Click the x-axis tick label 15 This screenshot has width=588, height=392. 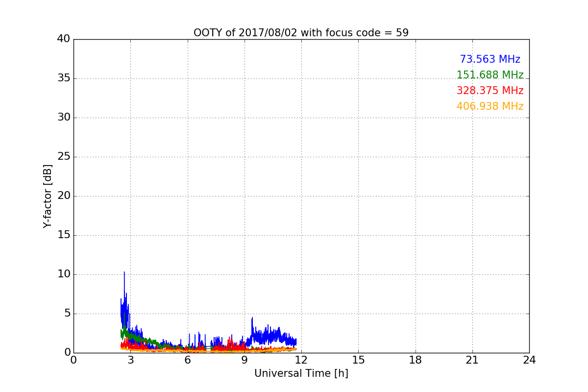point(358,360)
